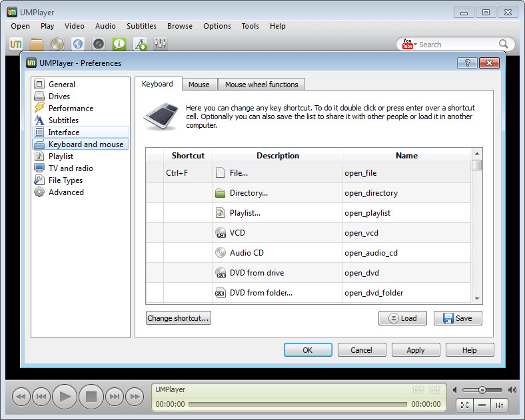Viewport: 525px width, 420px height.
Task: Select the VCD row
Action: [x=278, y=233]
